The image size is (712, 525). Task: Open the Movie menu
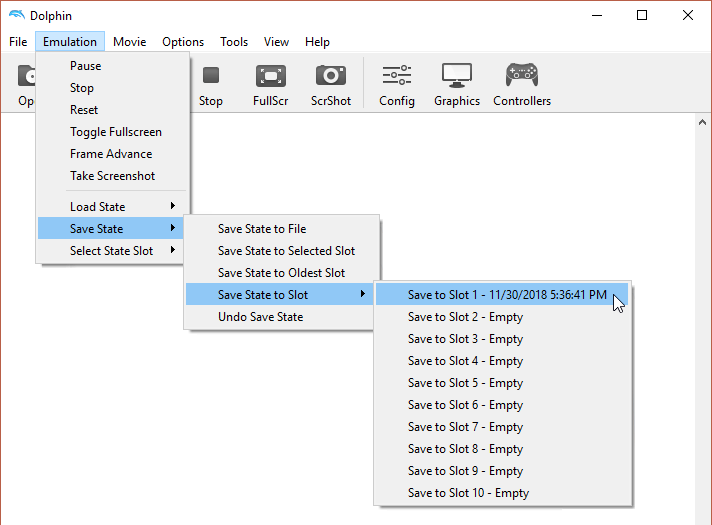tap(129, 42)
